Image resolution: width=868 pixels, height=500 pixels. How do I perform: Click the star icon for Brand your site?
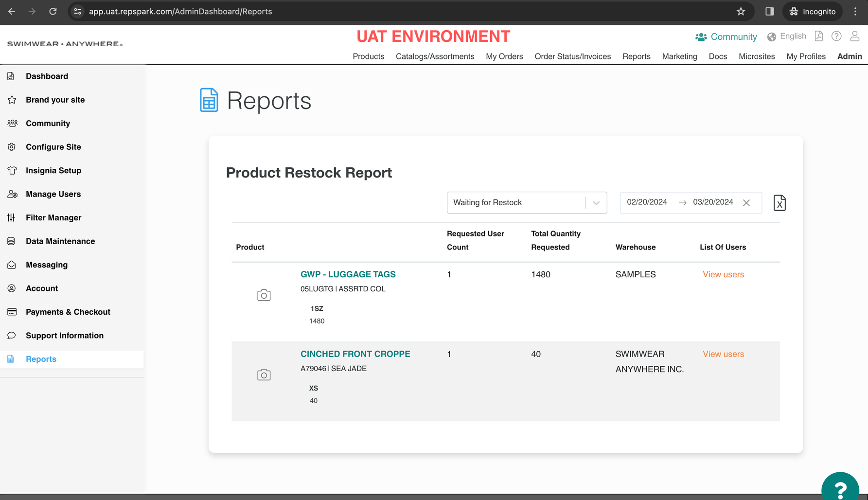[12, 100]
